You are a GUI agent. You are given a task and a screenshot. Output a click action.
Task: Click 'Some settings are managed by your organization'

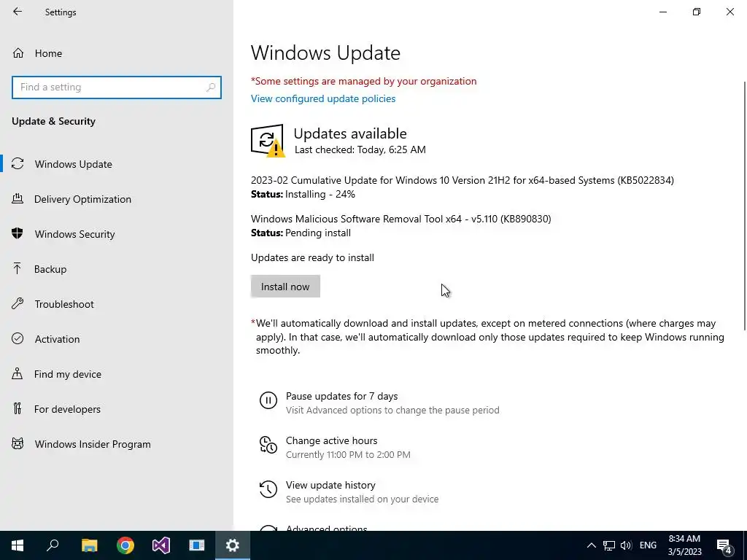click(x=363, y=82)
